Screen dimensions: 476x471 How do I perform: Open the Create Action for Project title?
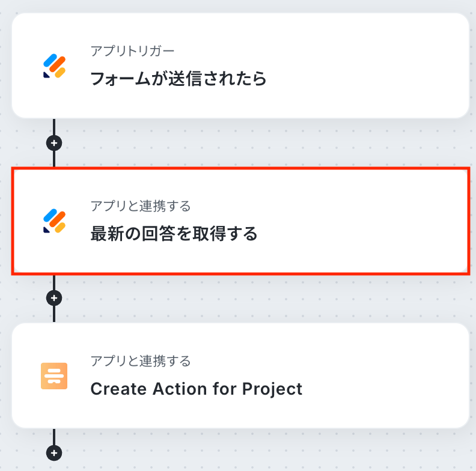[x=196, y=389]
